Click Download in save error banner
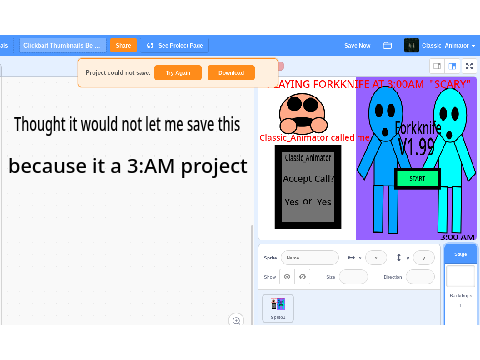This screenshot has height=360, width=480. 231,73
